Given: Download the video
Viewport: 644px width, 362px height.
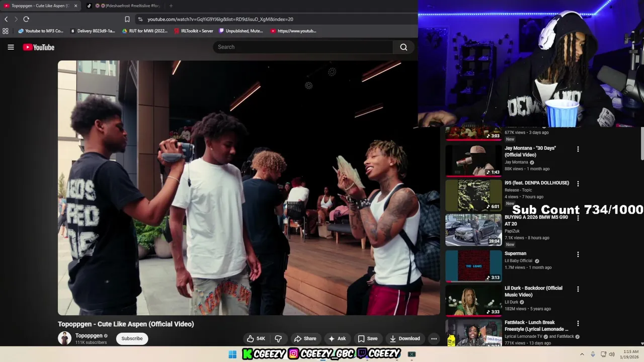Looking at the screenshot, I should 405,338.
